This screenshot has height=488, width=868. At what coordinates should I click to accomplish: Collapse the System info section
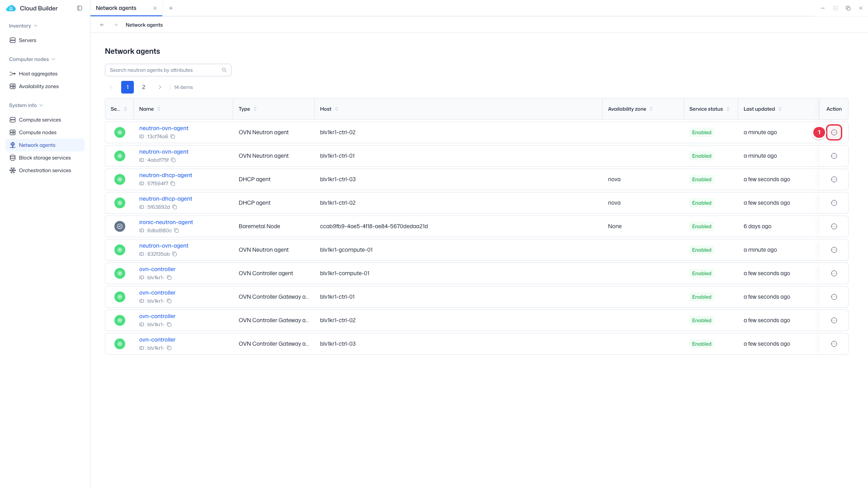click(26, 105)
